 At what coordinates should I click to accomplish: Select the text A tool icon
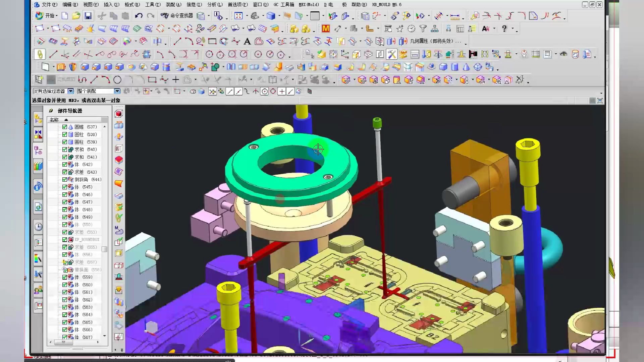(247, 42)
